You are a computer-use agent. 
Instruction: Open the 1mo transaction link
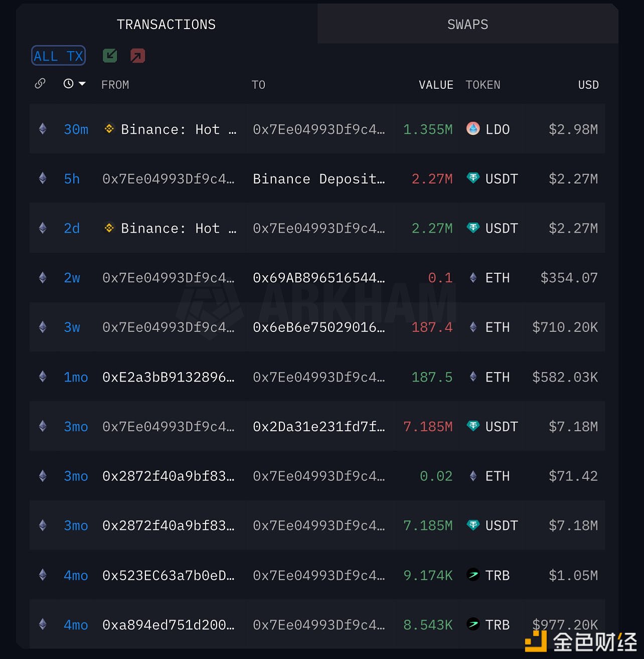76,377
